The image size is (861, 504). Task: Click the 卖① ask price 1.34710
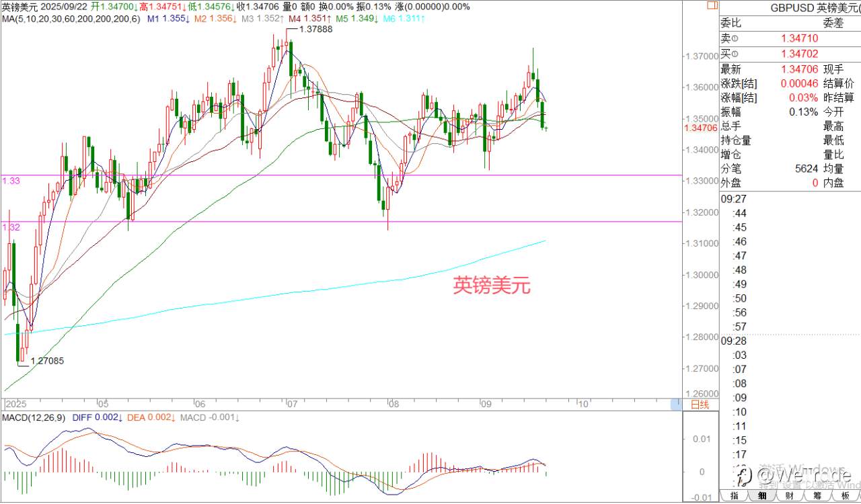pyautogui.click(x=799, y=38)
